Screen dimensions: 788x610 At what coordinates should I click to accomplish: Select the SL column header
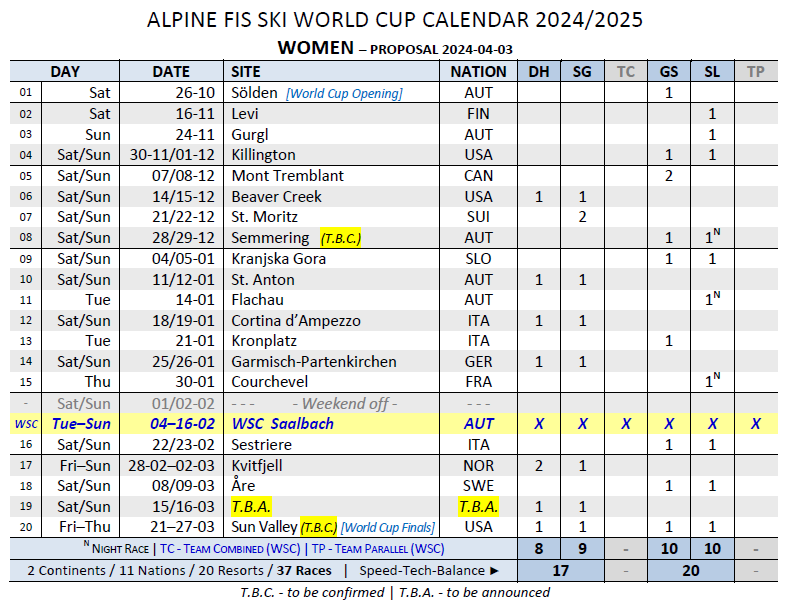pyautogui.click(x=712, y=71)
